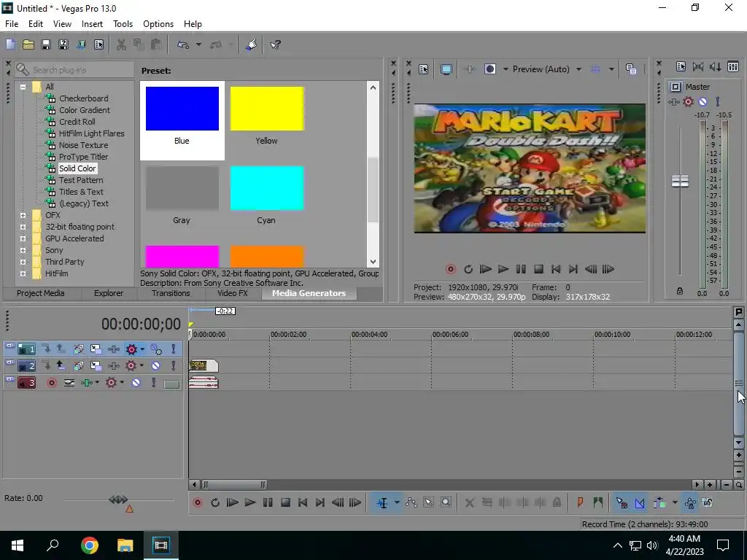Collapse the All folder in plug-in tree
Viewport: 747px width, 560px height.
click(23, 87)
